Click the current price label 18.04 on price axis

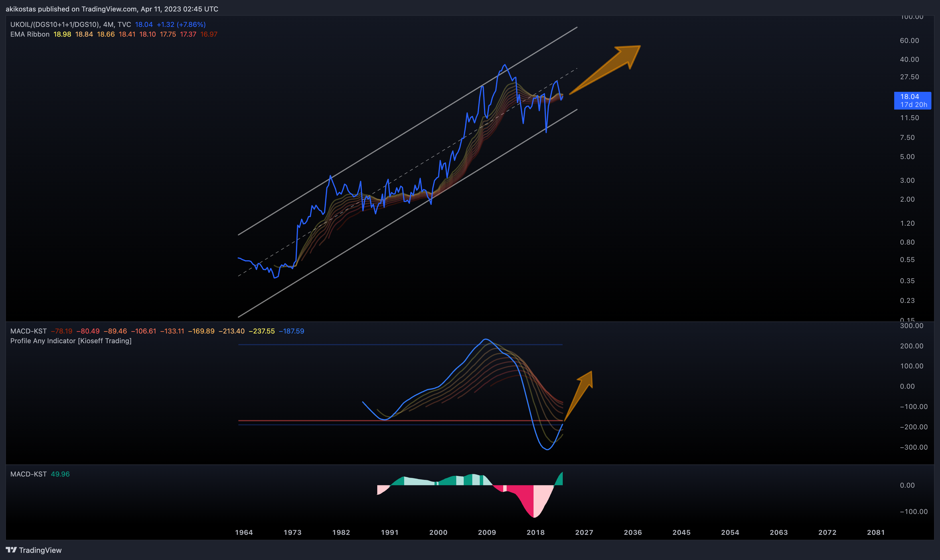[x=913, y=100]
